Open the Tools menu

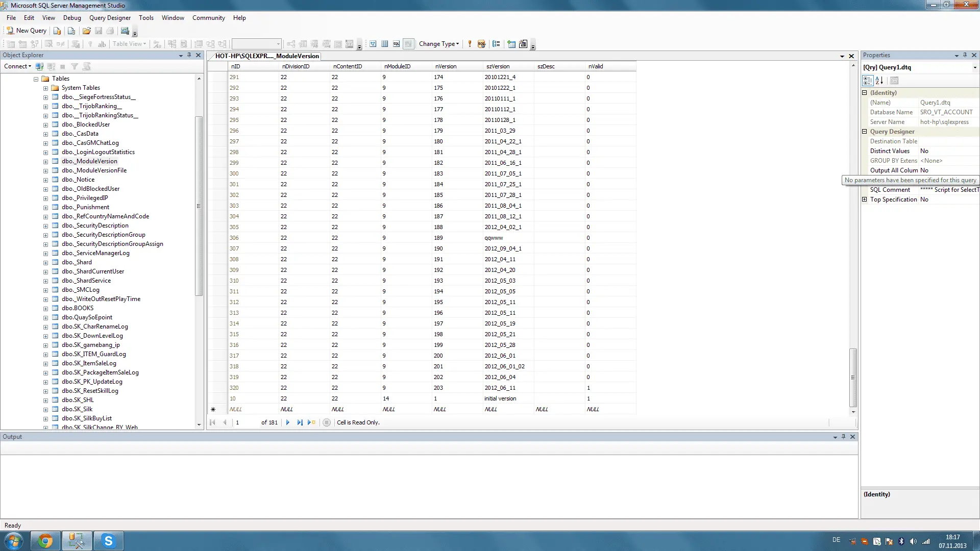146,18
